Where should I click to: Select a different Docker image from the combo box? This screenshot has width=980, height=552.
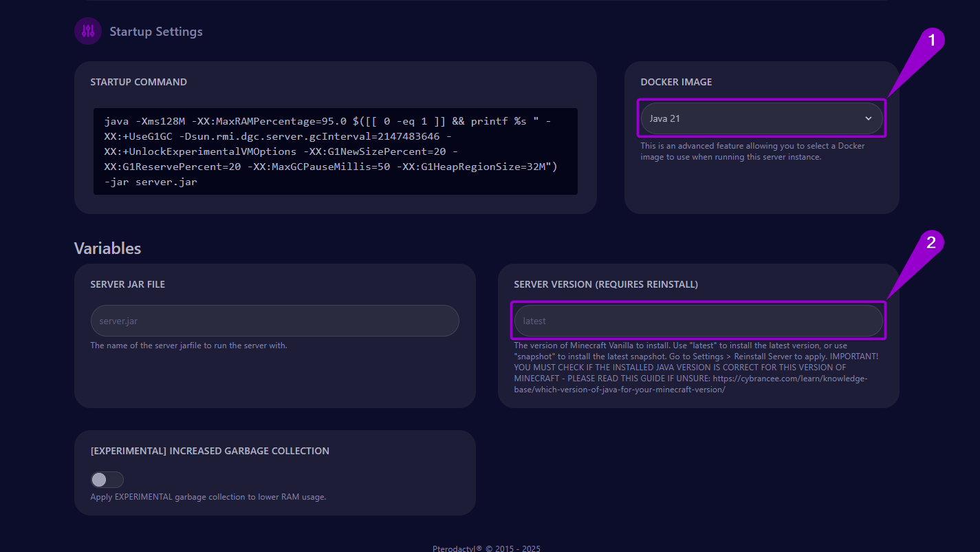click(x=761, y=118)
